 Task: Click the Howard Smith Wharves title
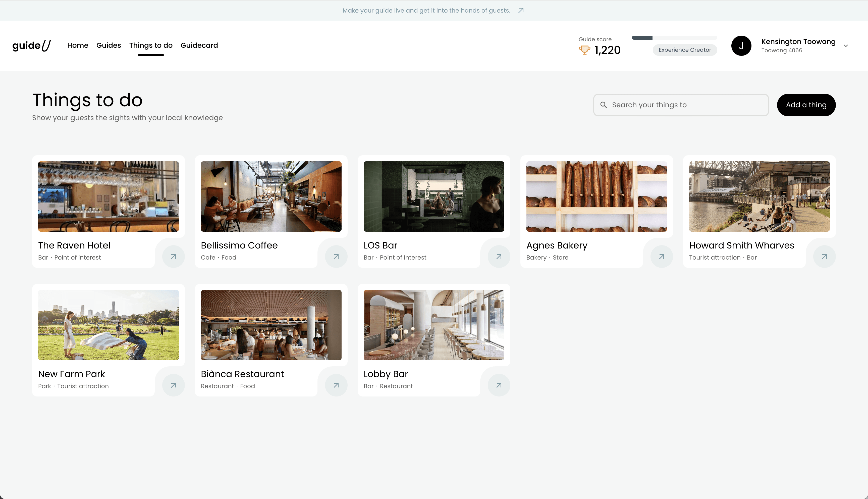(741, 245)
